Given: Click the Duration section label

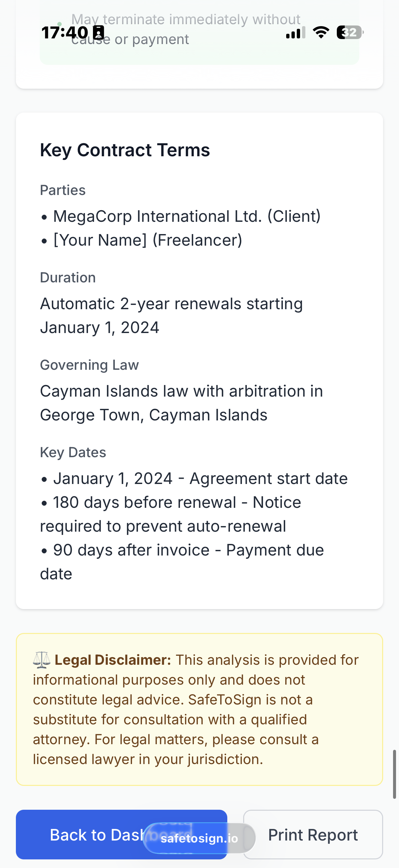Looking at the screenshot, I should (68, 278).
